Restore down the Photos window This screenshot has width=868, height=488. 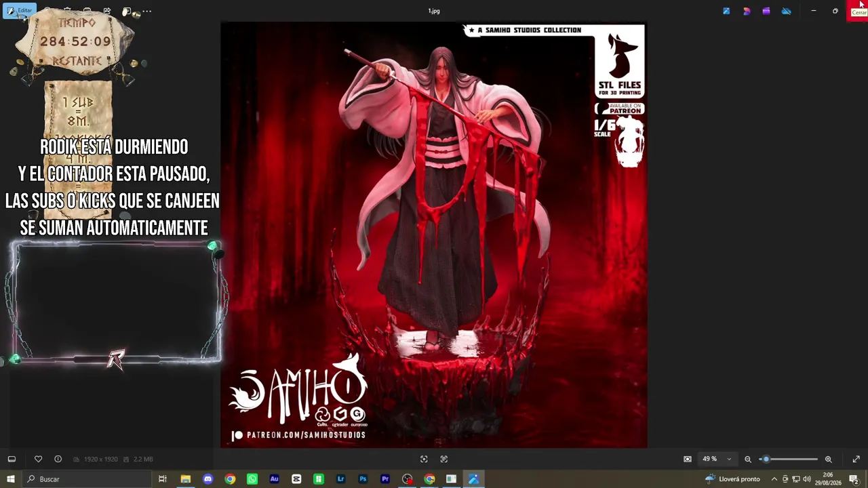pyautogui.click(x=835, y=11)
